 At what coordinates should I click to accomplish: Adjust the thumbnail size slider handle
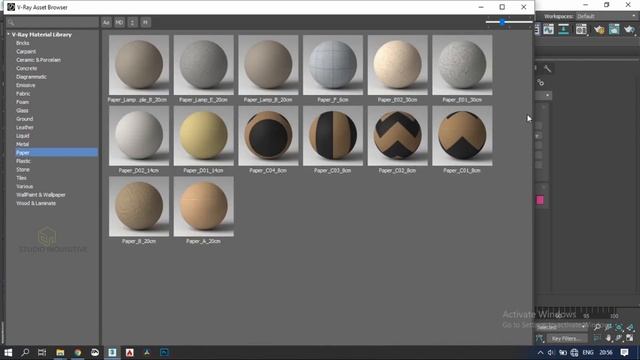[502, 22]
